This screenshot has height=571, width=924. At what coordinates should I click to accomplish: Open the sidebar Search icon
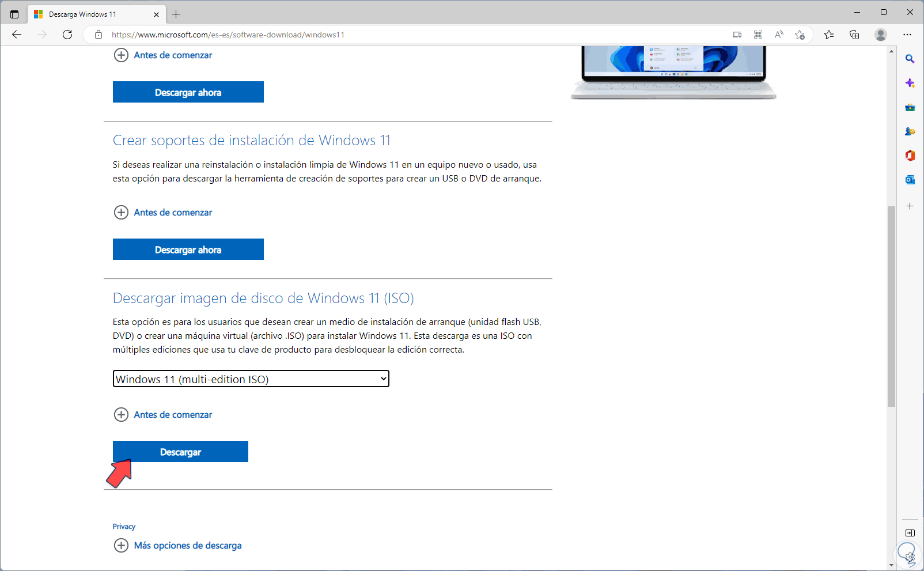(x=910, y=59)
